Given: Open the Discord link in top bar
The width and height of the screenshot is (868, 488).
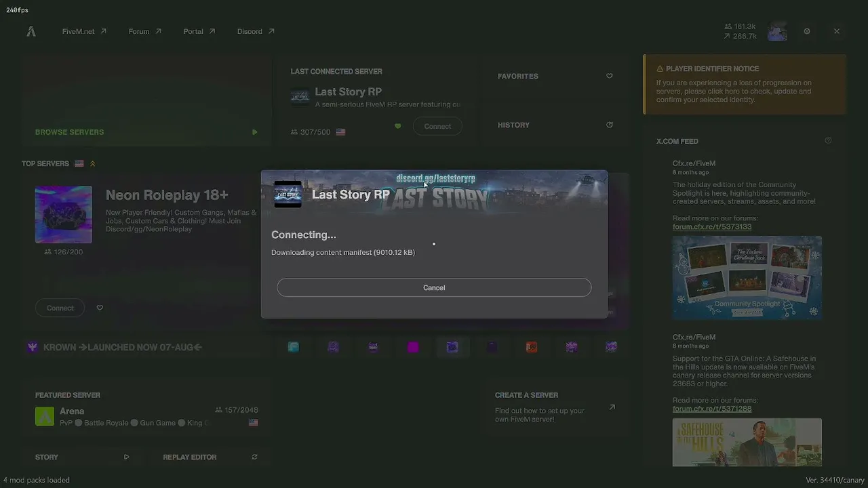Looking at the screenshot, I should (x=256, y=31).
